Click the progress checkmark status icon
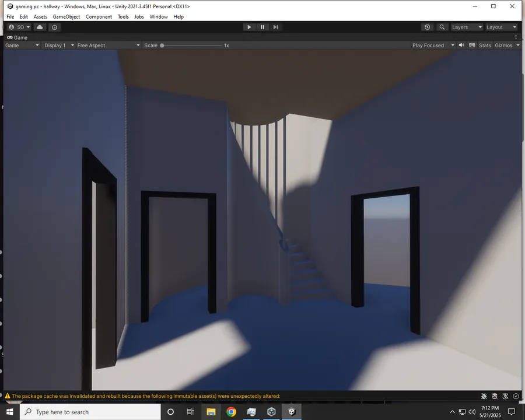This screenshot has height=420, width=525. pos(516,396)
